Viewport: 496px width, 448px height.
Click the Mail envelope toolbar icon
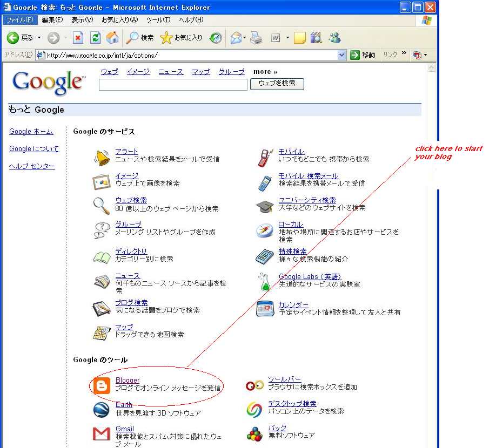(236, 38)
